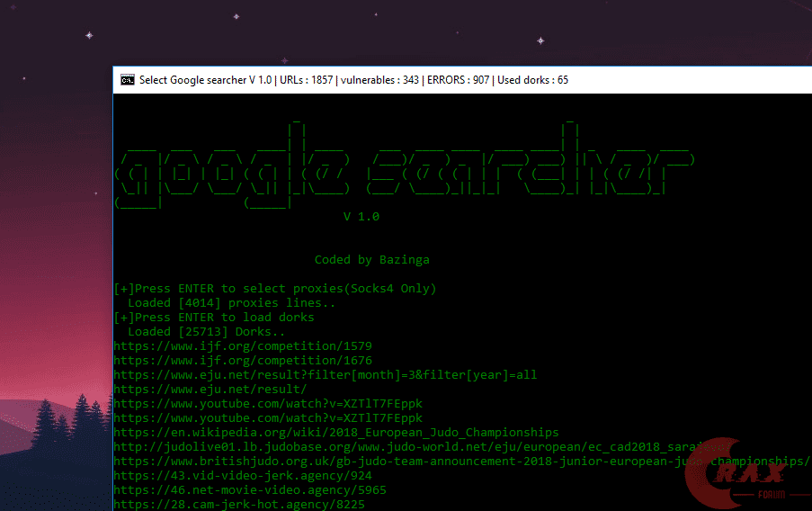Click the ijf.org competition/1676 URL
This screenshot has height=511, width=812.
[243, 361]
